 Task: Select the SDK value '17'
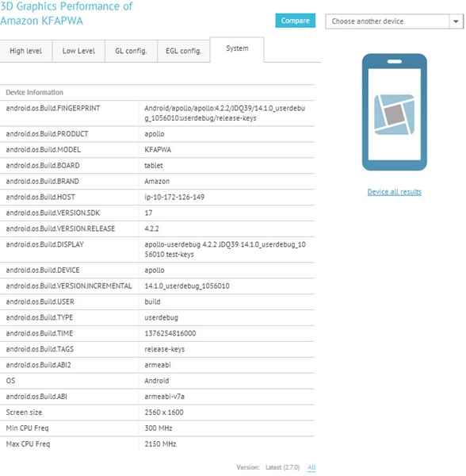point(148,213)
